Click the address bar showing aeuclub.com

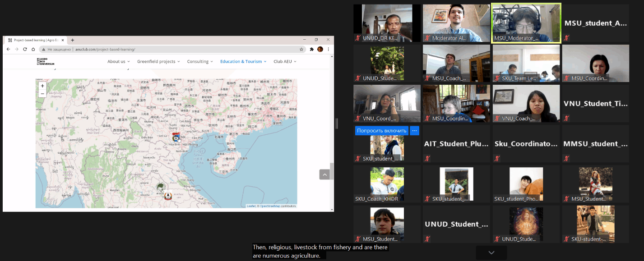[x=171, y=49]
